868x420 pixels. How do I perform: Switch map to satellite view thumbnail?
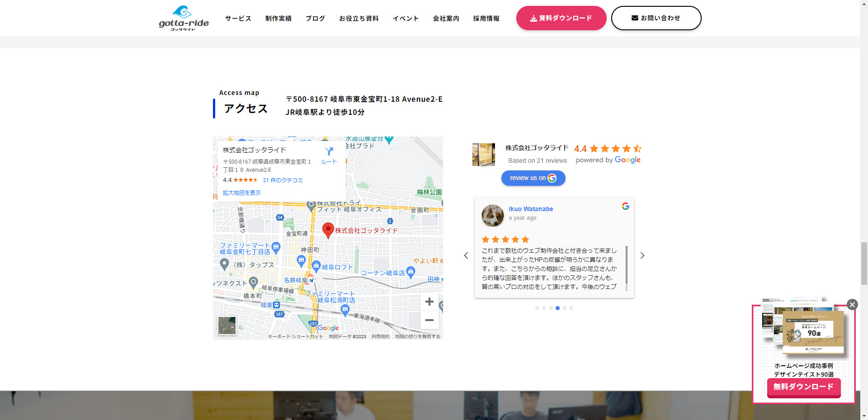click(x=227, y=326)
